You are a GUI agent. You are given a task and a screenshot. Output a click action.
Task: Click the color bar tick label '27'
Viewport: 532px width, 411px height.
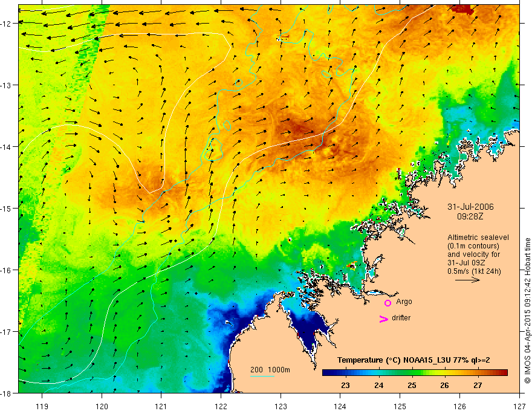[x=478, y=385]
